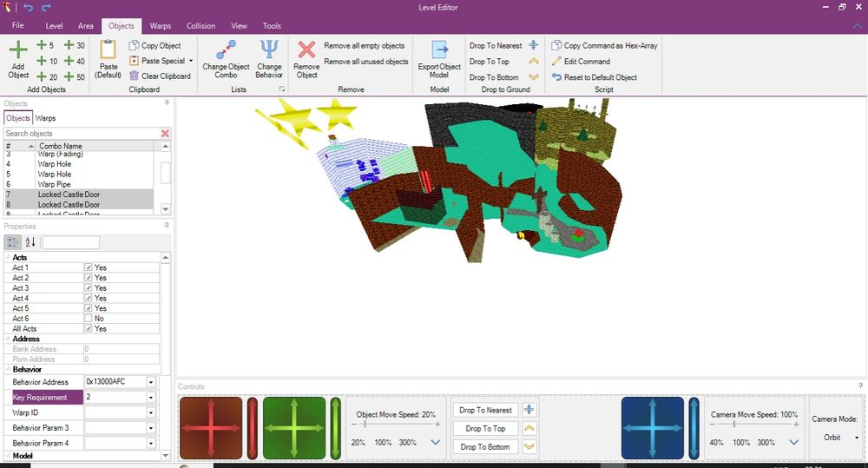Sort properties alphabetically

point(30,242)
